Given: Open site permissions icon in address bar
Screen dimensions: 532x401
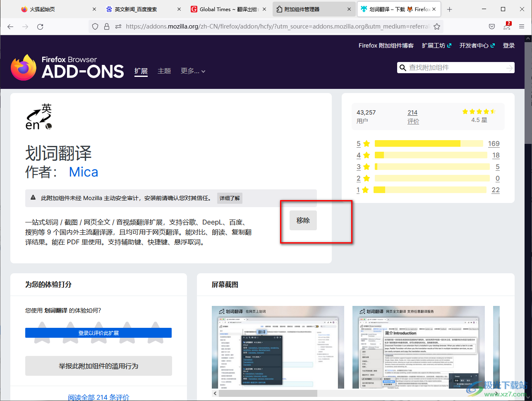Looking at the screenshot, I should click(118, 26).
